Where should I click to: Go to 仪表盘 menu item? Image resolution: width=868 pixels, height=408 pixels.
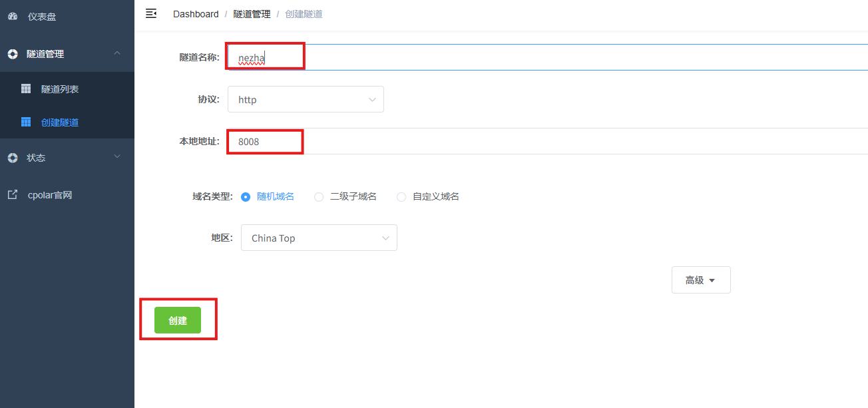(x=42, y=16)
